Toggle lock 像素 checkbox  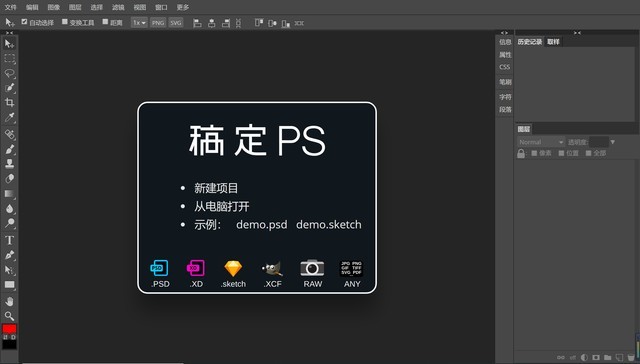coord(534,153)
